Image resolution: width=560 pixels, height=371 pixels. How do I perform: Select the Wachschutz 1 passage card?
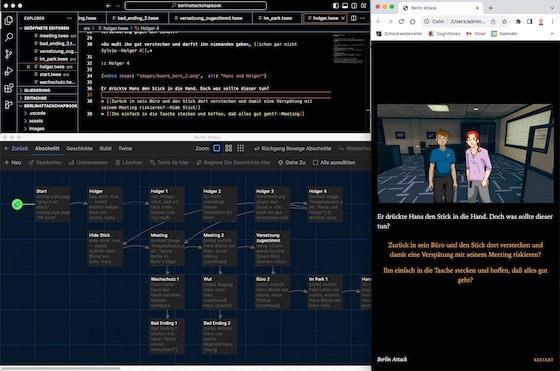167,292
